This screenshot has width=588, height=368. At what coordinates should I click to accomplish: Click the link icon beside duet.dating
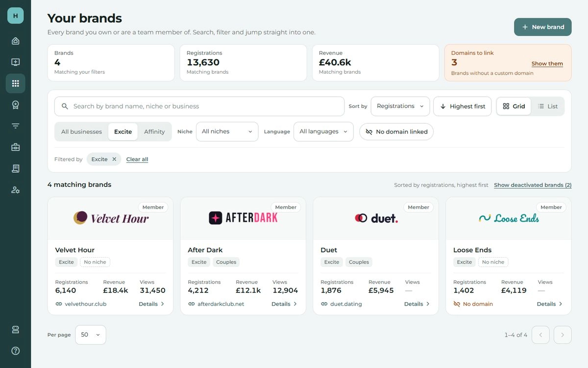click(x=324, y=304)
